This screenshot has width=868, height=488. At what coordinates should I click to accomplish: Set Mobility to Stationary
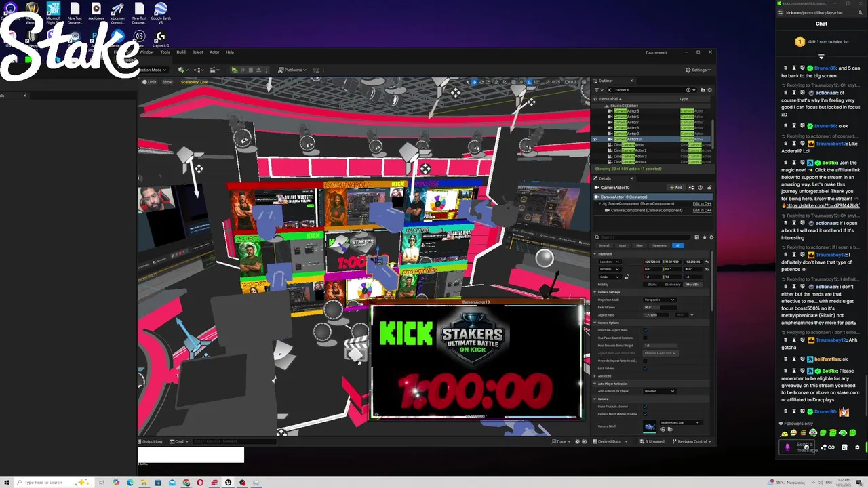click(673, 285)
